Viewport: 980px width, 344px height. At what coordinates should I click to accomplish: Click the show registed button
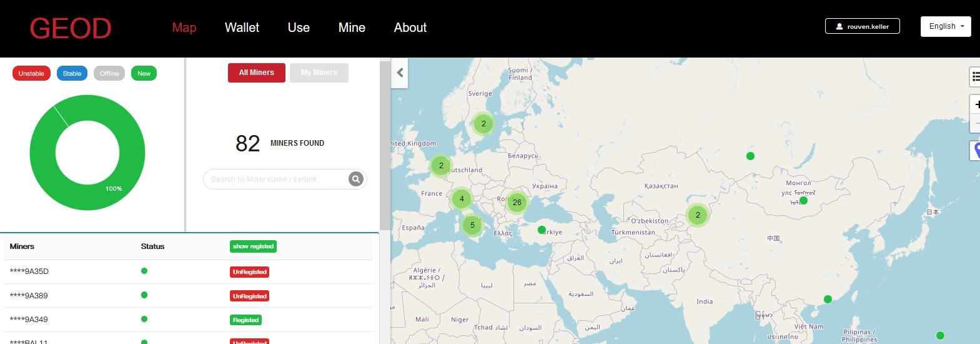[x=253, y=246]
